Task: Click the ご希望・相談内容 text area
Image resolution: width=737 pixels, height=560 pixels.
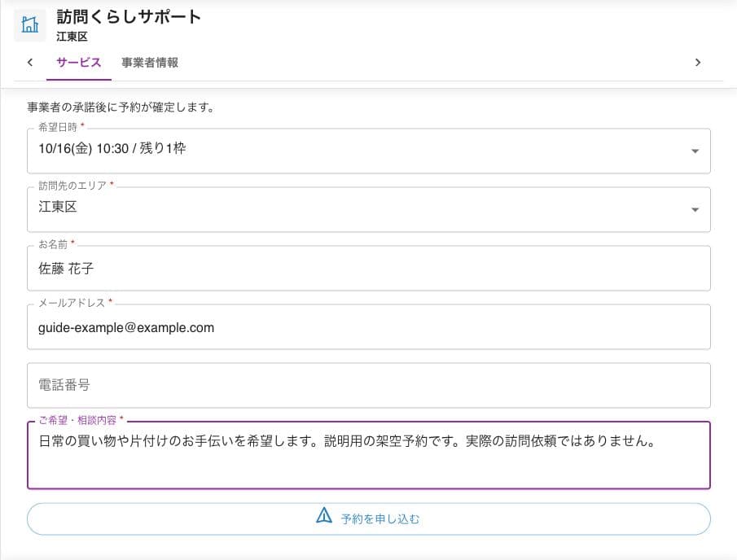Action: pos(368,455)
